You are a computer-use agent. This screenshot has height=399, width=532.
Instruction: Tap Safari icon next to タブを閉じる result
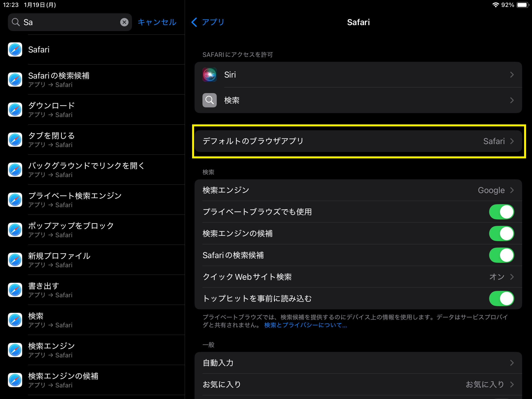15,140
